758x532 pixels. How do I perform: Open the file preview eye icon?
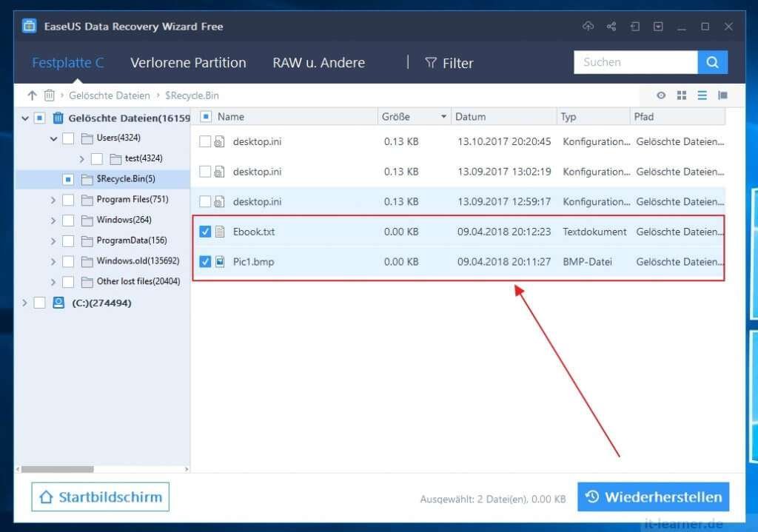coord(661,95)
